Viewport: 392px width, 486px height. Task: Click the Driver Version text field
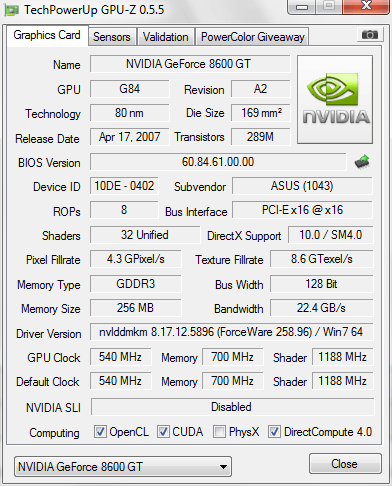tap(231, 332)
